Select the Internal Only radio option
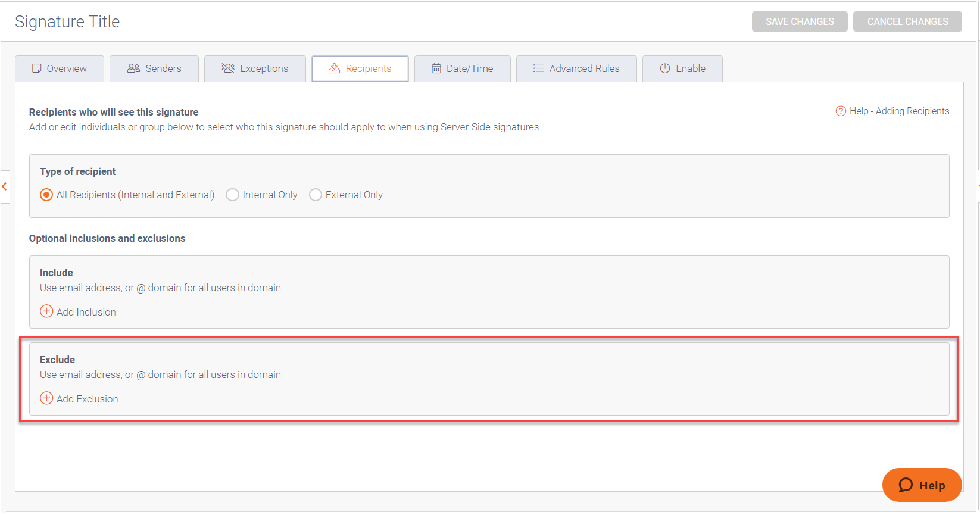This screenshot has height=515, width=980. tap(233, 195)
